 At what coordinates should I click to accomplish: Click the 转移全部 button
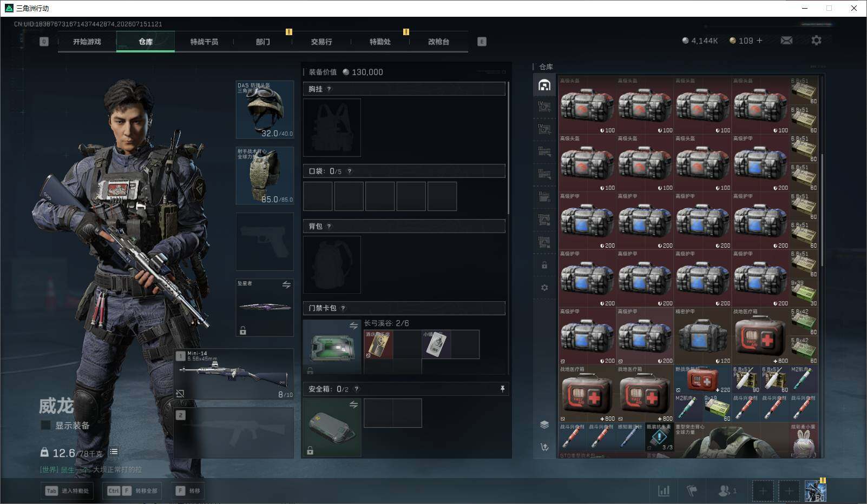point(133,490)
